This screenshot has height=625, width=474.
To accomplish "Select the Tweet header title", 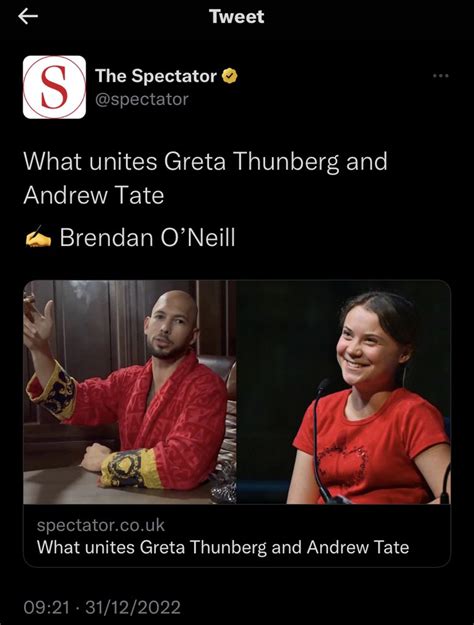I will point(236,17).
